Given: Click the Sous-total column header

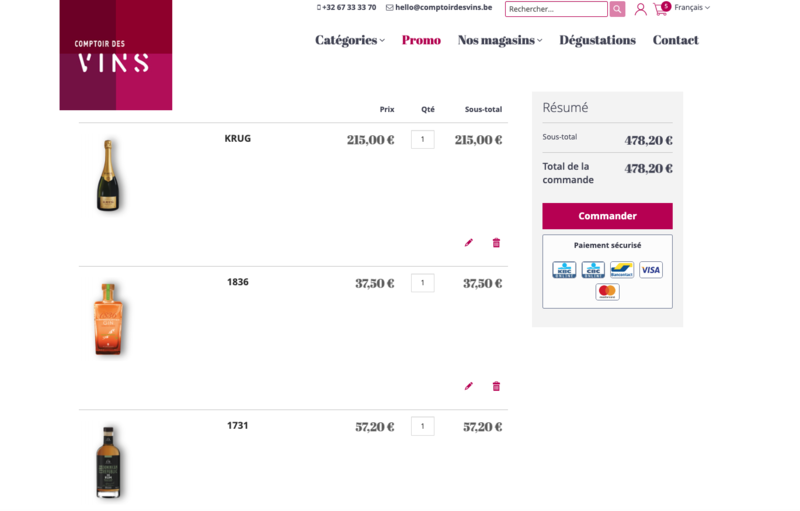Looking at the screenshot, I should [x=483, y=109].
